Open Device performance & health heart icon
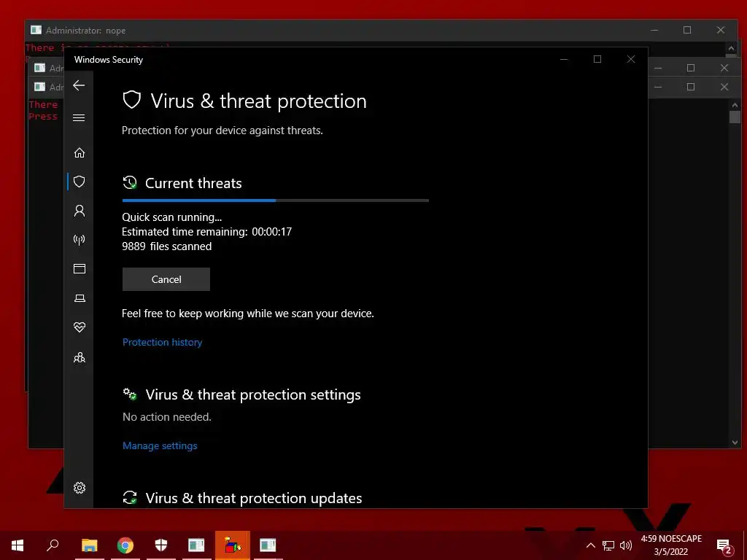The height and width of the screenshot is (560, 747). [79, 327]
